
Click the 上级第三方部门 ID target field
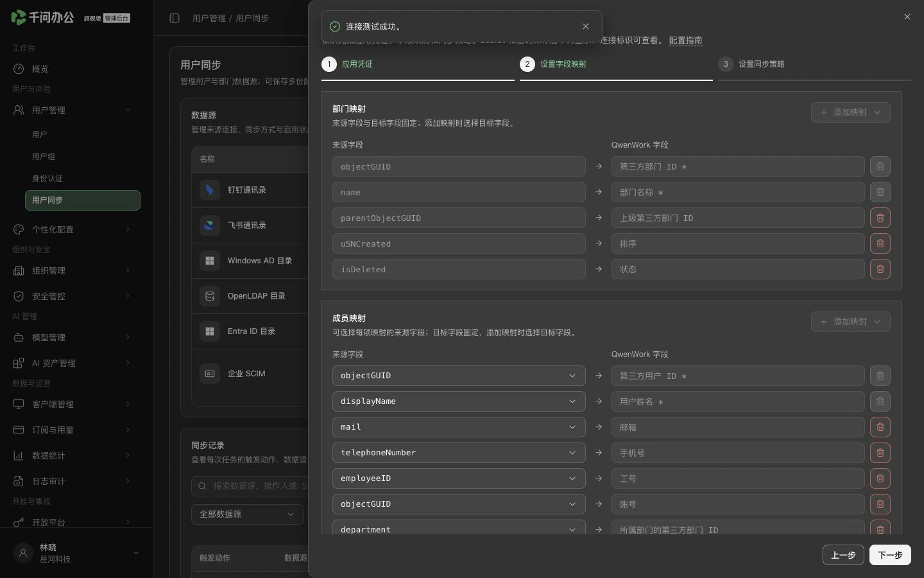738,218
